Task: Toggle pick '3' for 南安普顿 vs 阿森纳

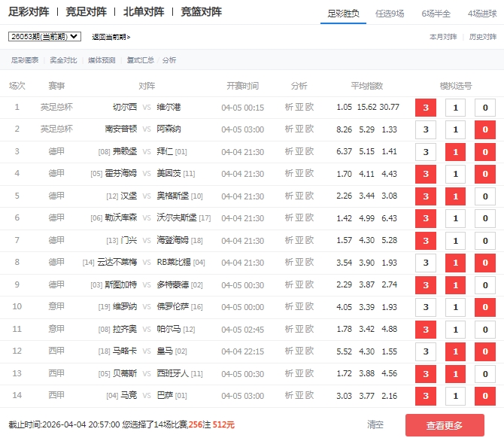Action: tap(426, 129)
